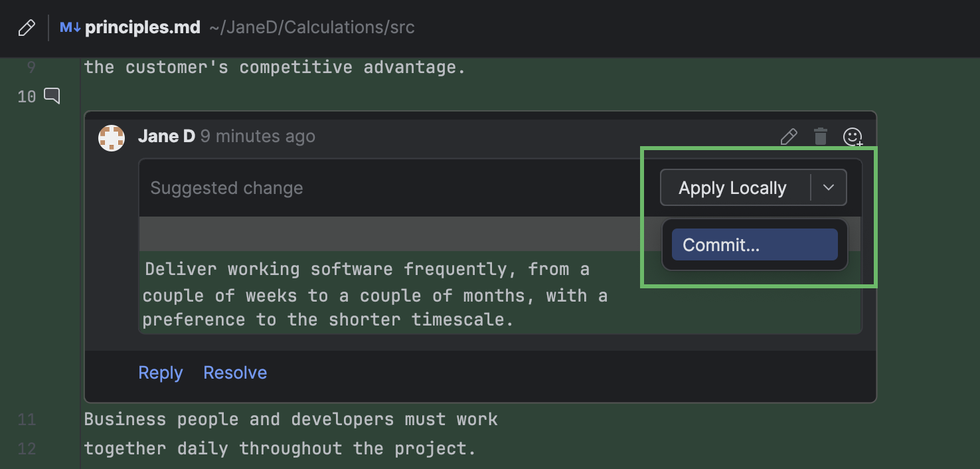Select Commit... from the open dropdown
This screenshot has height=469, width=980.
(x=754, y=244)
